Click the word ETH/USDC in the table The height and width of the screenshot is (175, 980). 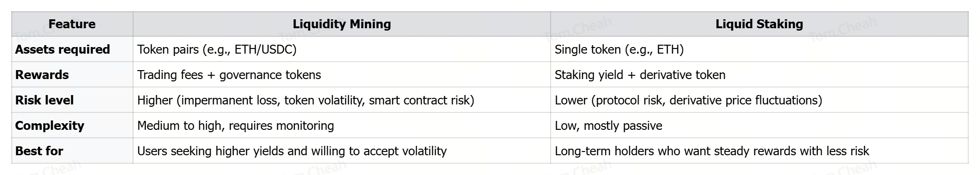263,49
